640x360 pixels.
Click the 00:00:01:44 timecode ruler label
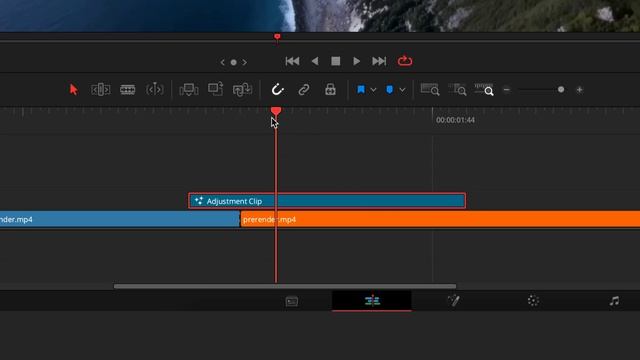[455, 120]
